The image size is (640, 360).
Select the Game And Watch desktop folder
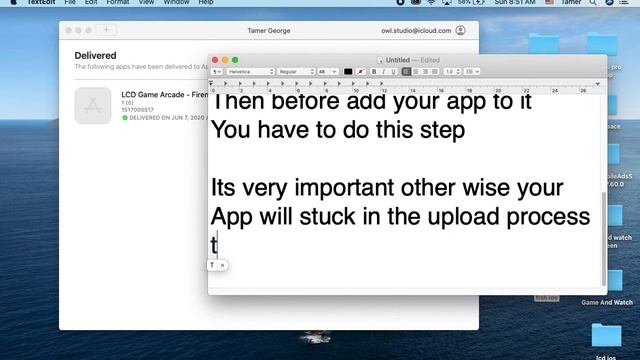coord(607,288)
